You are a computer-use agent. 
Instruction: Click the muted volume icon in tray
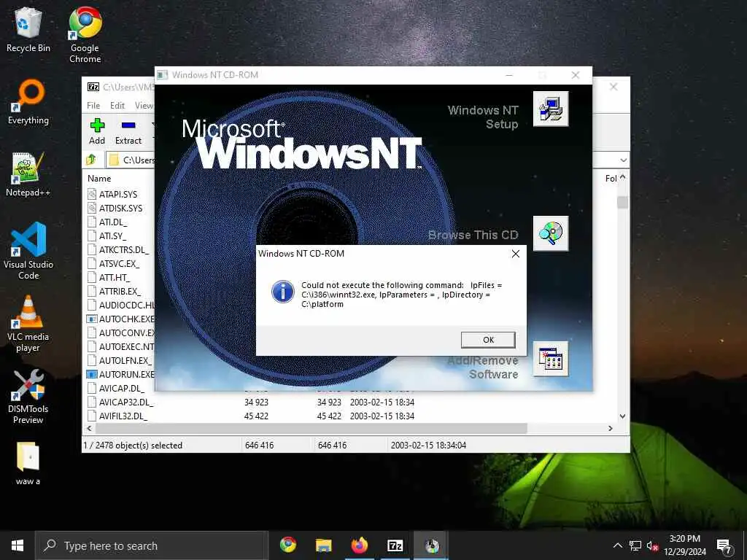tap(652, 545)
